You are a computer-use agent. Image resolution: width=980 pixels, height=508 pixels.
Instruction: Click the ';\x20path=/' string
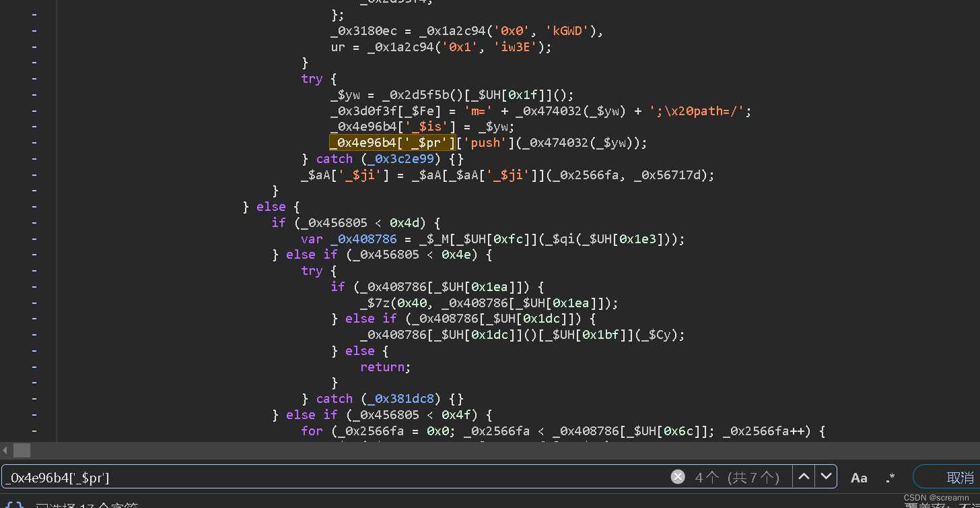pyautogui.click(x=695, y=111)
